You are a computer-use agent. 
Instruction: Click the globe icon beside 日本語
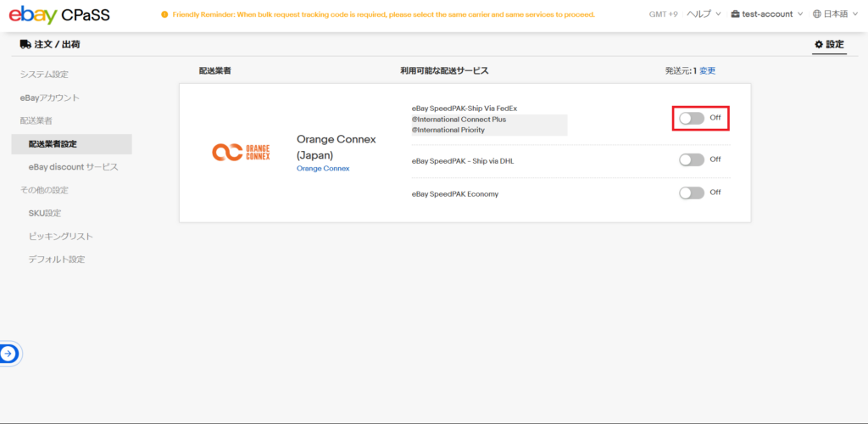coord(817,14)
